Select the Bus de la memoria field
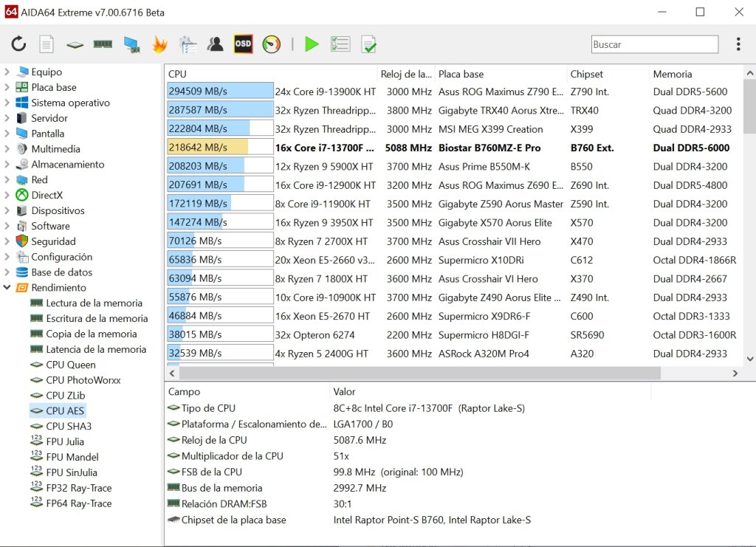The image size is (756, 547). pyautogui.click(x=221, y=488)
